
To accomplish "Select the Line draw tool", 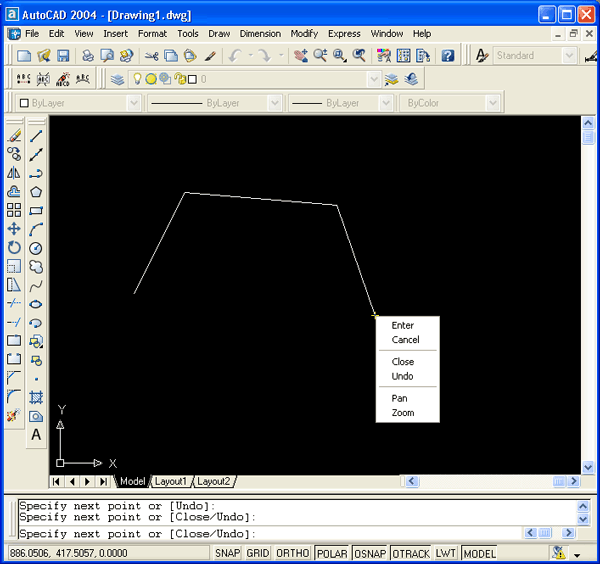I will 36,136.
